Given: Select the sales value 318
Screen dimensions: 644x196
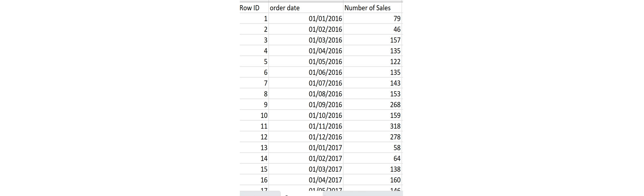Looking at the screenshot, I should 395,126.
